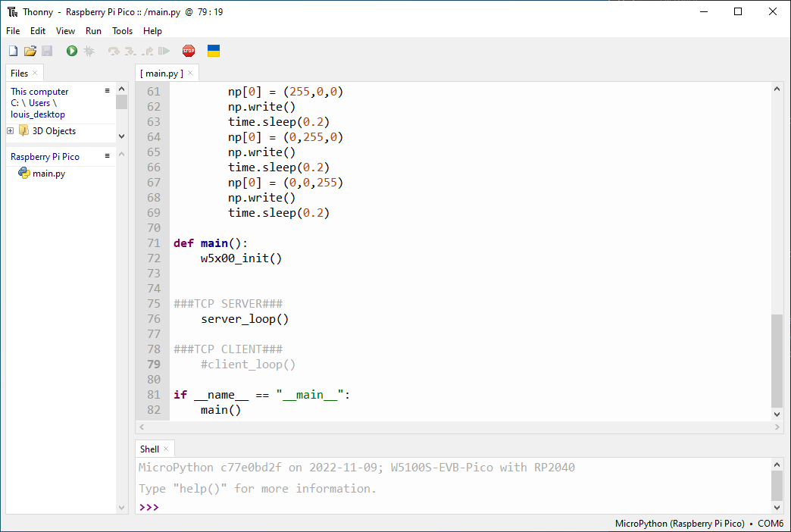This screenshot has width=791, height=532.
Task: Click np[0] = (255,0,0) on line 61
Action: click(286, 92)
